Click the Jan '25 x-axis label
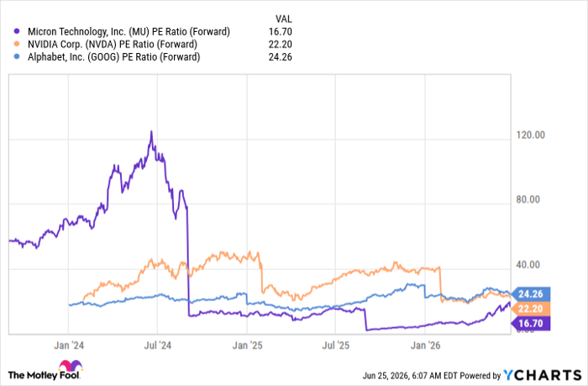This screenshot has width=588, height=386. click(x=247, y=346)
